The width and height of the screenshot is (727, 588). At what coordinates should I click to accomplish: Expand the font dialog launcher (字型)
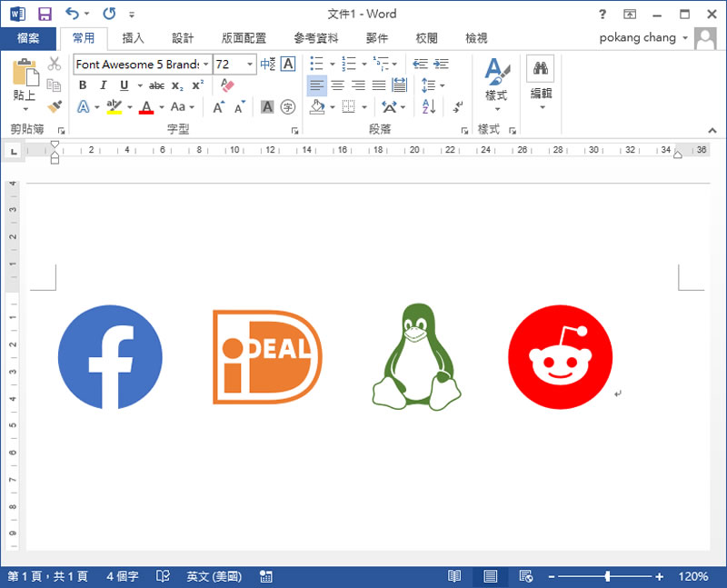(x=294, y=131)
